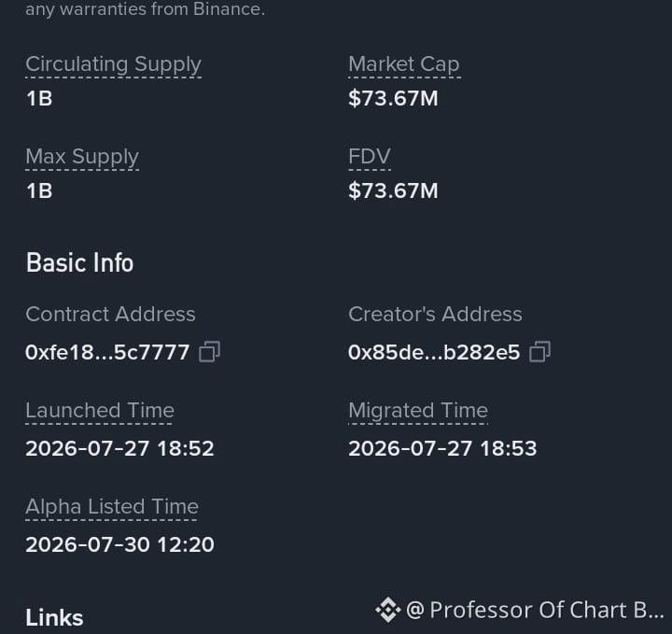Copy the contract address with the copy icon

(x=210, y=351)
